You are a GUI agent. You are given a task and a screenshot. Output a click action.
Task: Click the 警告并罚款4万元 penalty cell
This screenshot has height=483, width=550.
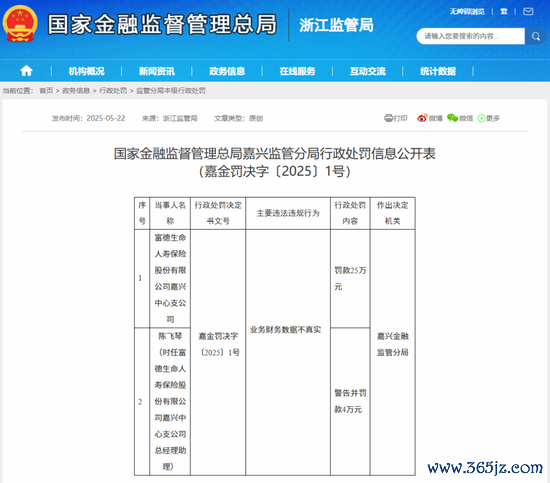(x=350, y=401)
